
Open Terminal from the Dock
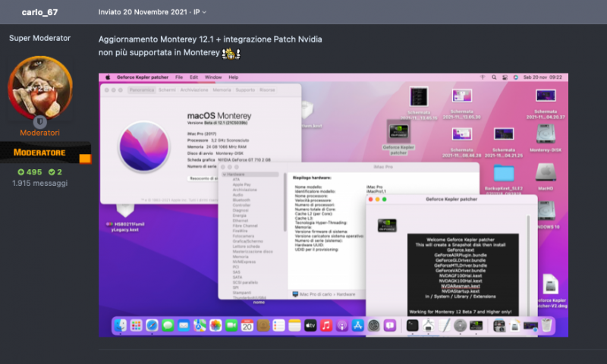412,326
